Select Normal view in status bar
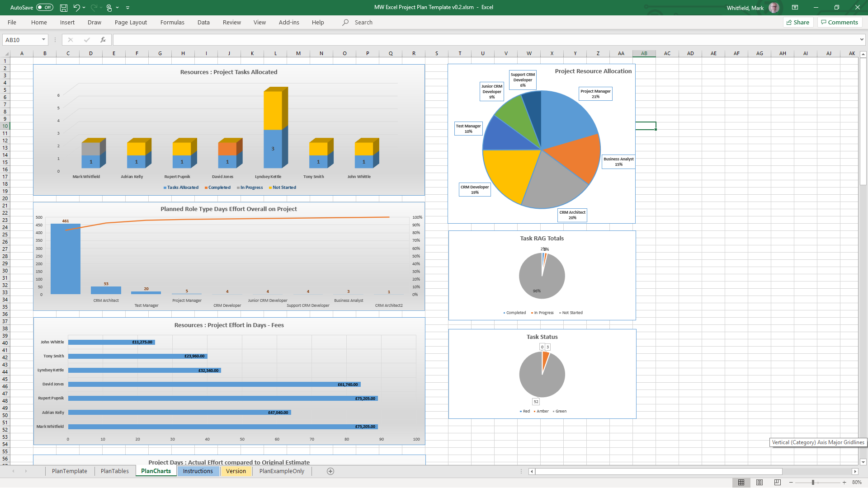 [x=741, y=483]
